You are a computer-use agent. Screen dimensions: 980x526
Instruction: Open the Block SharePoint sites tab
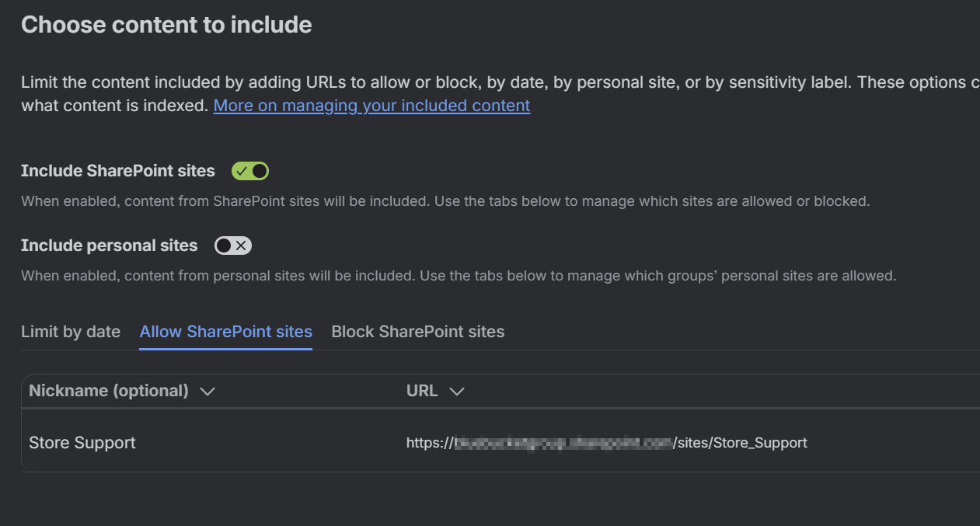[x=418, y=332]
